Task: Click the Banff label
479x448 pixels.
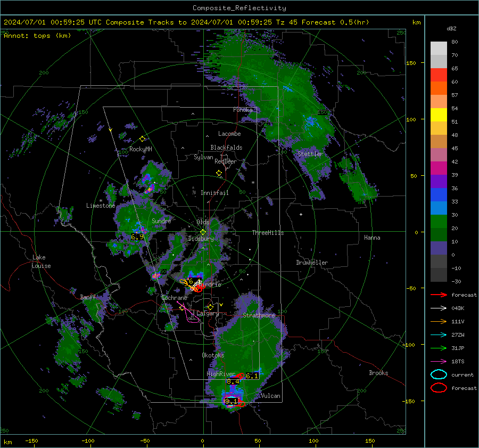Action: [88, 297]
